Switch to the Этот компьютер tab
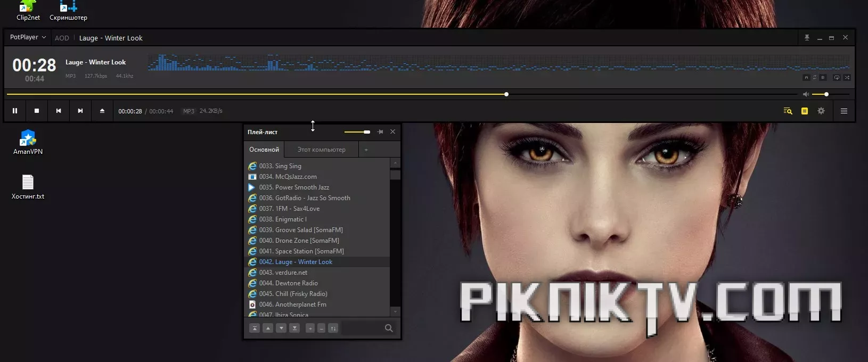 [321, 150]
